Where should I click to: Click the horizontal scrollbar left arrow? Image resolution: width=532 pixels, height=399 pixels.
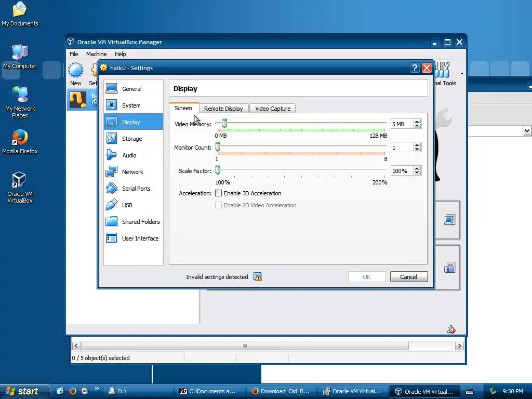coord(76,345)
